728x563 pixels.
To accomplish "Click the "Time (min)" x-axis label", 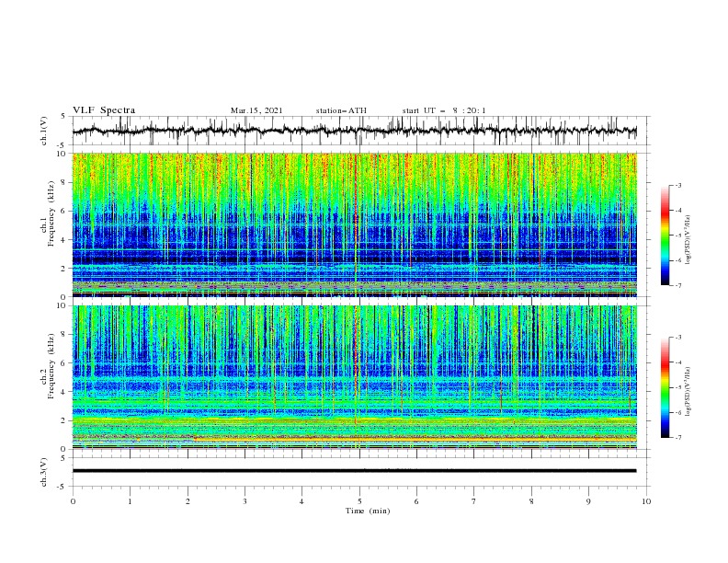I will point(368,511).
